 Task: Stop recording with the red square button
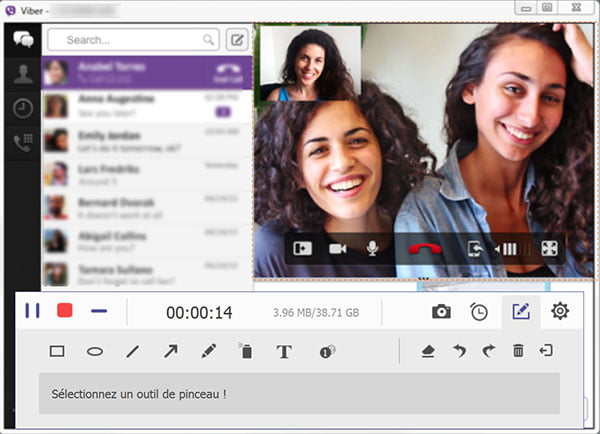pyautogui.click(x=65, y=311)
